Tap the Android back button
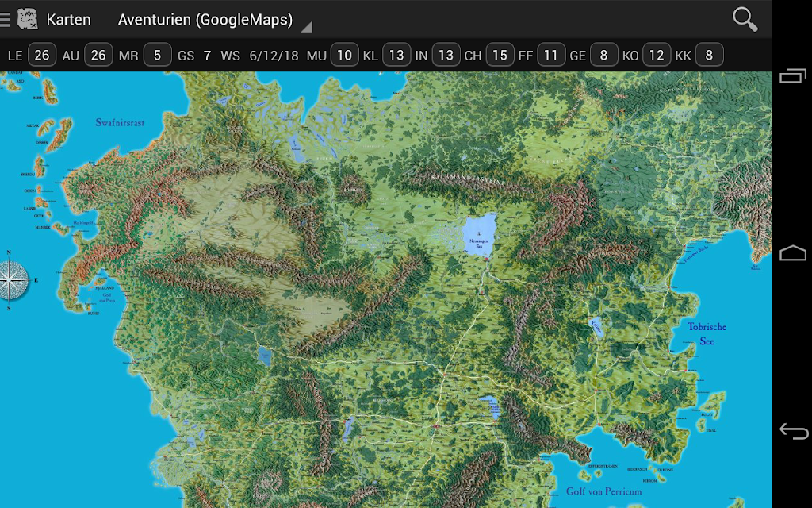 (x=793, y=431)
